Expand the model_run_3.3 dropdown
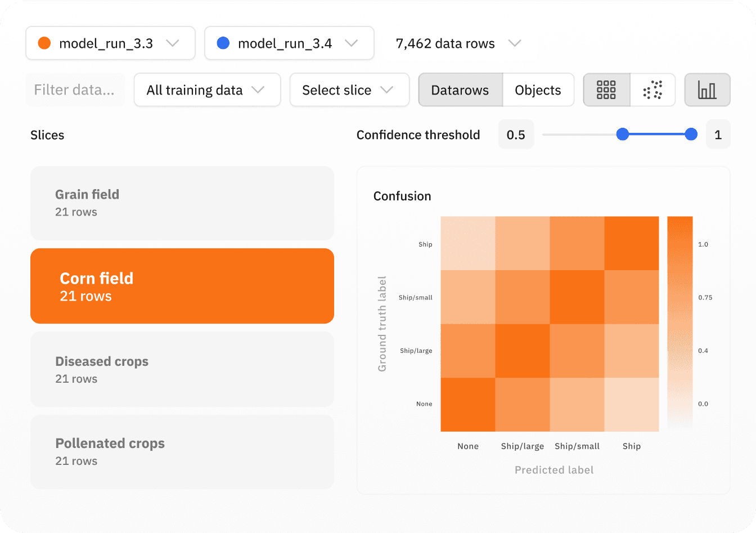This screenshot has height=533, width=756. tap(172, 43)
